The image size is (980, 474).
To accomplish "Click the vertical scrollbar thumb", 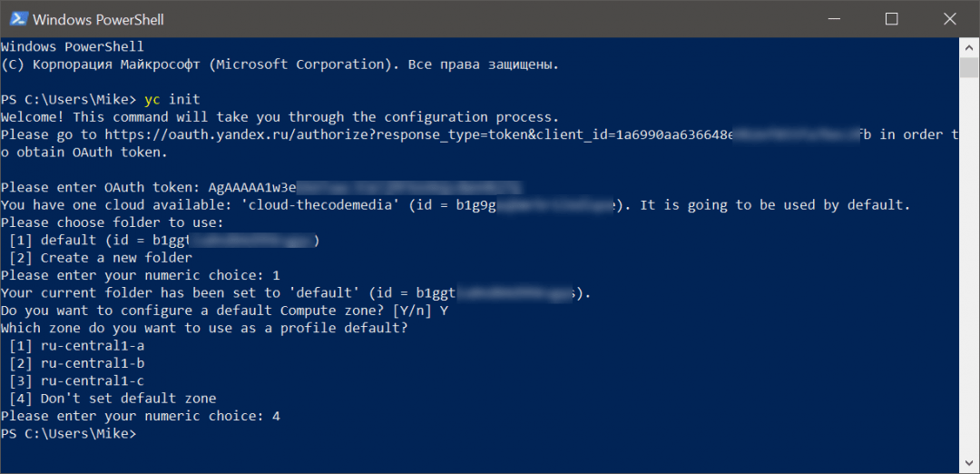I will [x=968, y=69].
